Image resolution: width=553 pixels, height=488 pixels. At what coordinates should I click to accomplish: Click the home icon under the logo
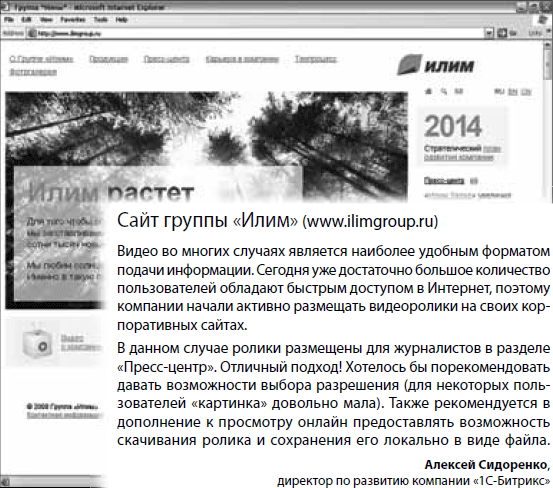[x=429, y=92]
